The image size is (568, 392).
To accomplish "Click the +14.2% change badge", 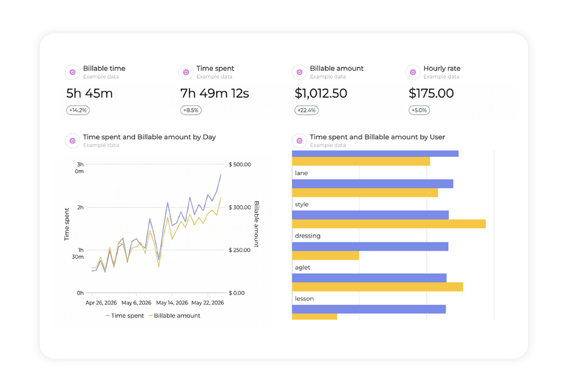I will click(78, 110).
